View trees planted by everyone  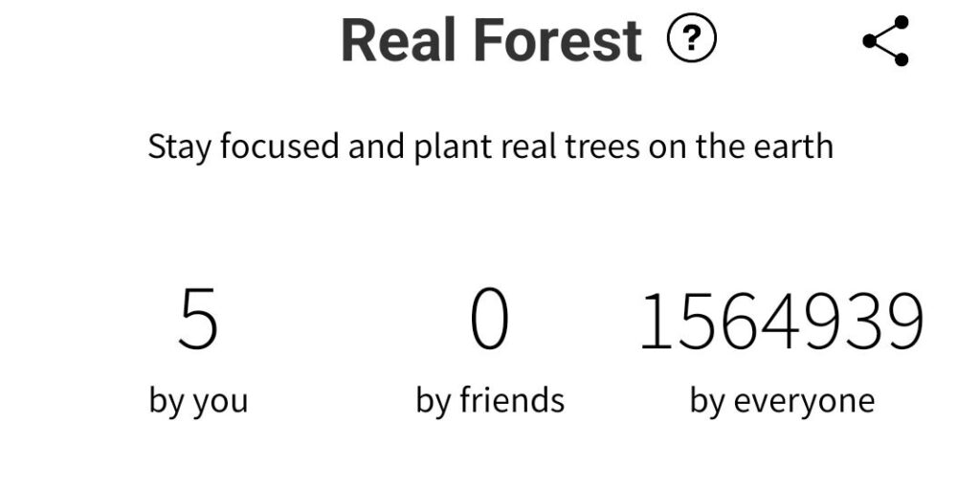click(x=782, y=320)
